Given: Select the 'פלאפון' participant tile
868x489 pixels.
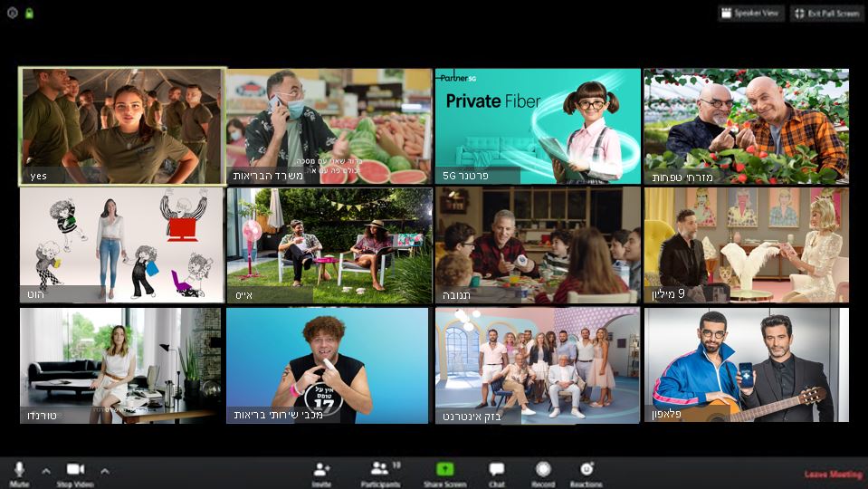Looking at the screenshot, I should (x=746, y=365).
